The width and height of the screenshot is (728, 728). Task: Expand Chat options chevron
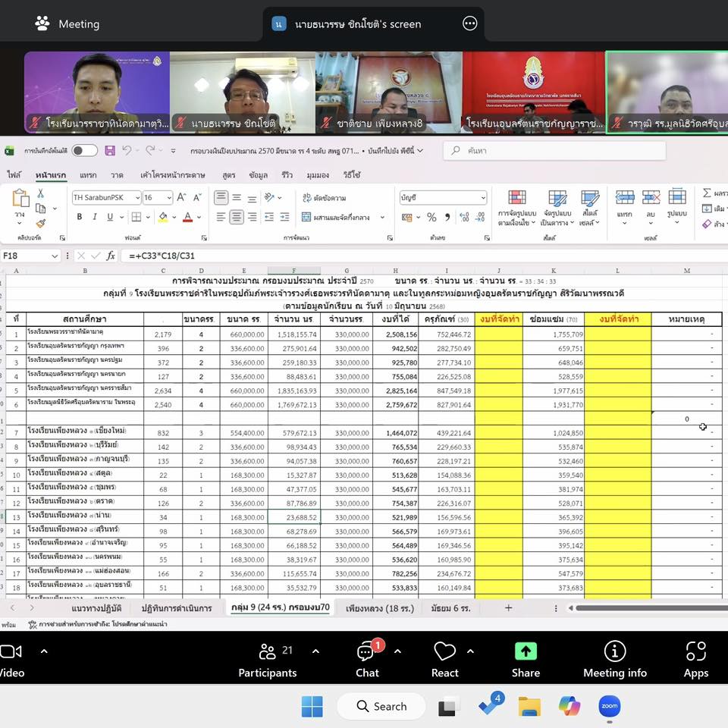click(397, 651)
